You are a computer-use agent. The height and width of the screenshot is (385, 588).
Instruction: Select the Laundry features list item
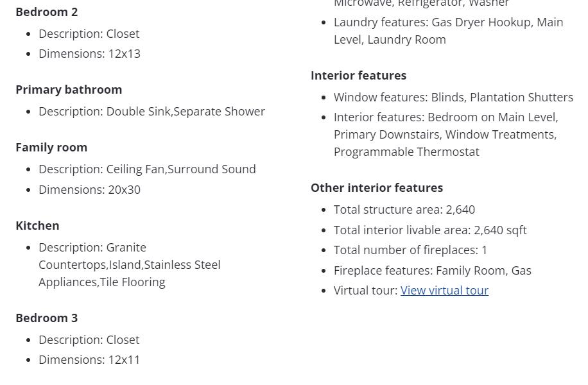click(x=448, y=31)
